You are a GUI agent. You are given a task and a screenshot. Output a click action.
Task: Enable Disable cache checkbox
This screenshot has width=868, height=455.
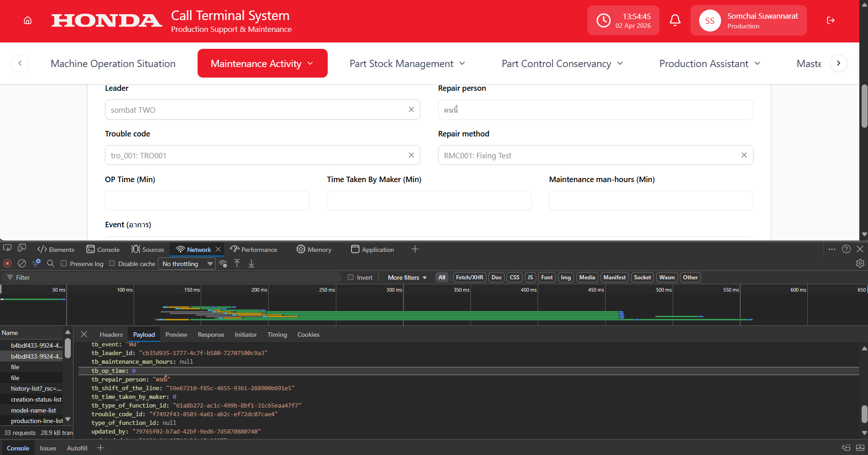(x=112, y=263)
